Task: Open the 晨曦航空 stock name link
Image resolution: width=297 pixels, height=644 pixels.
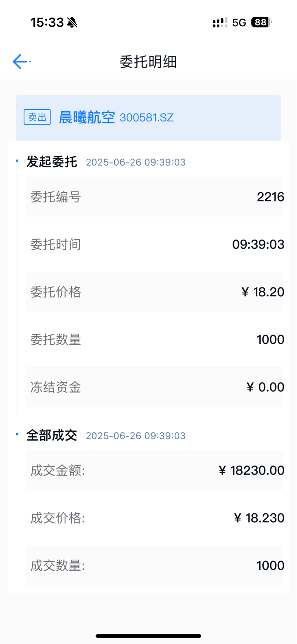Action: tap(87, 117)
